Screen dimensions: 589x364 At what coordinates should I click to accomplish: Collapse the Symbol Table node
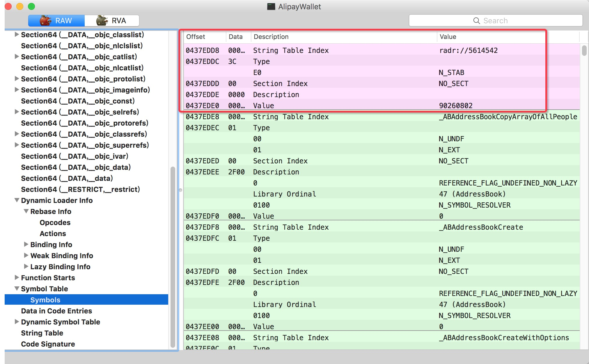(x=17, y=289)
